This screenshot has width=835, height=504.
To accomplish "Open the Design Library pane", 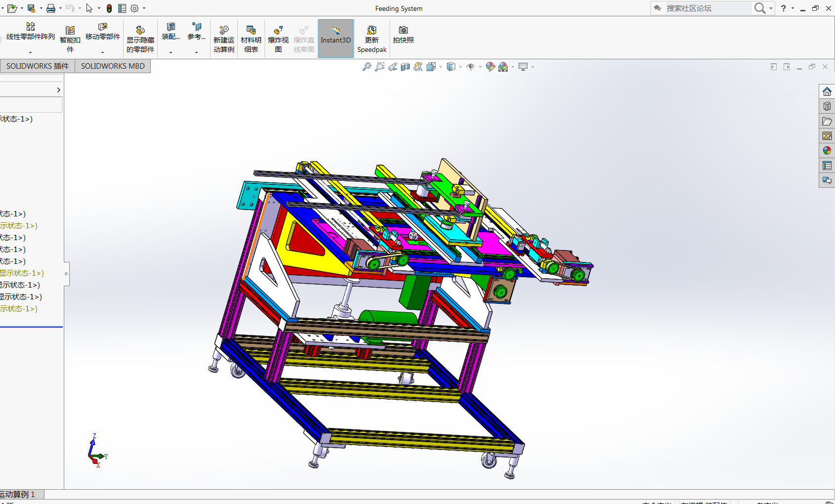I will [x=827, y=106].
